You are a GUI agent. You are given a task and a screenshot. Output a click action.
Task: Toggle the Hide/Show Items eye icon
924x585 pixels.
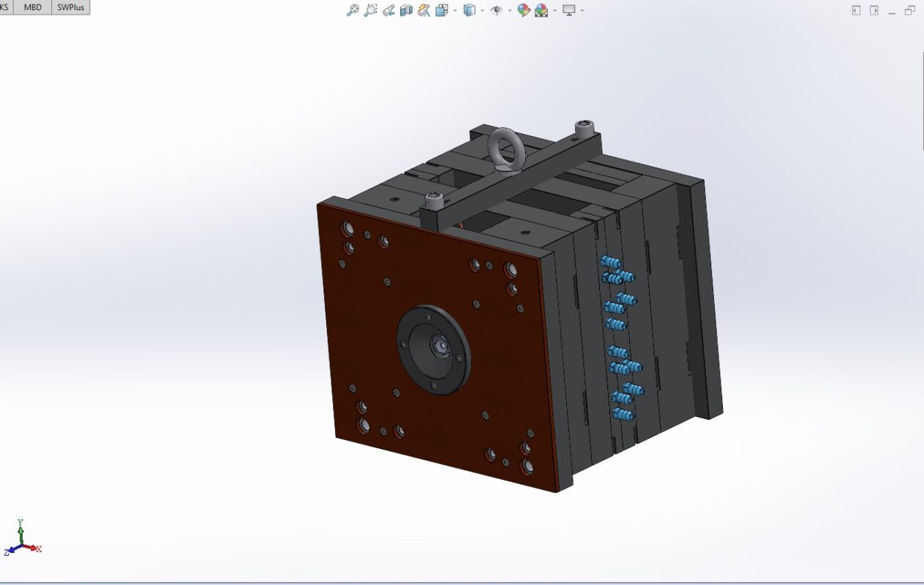click(497, 10)
